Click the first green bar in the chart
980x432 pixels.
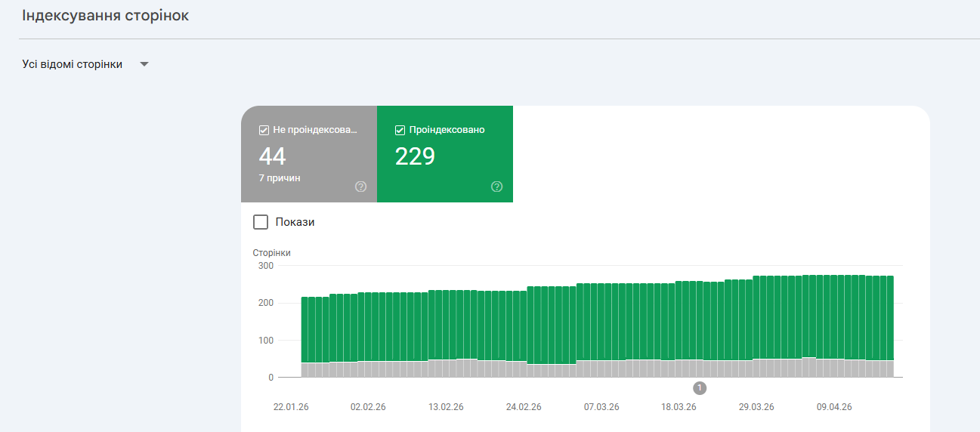click(x=305, y=329)
